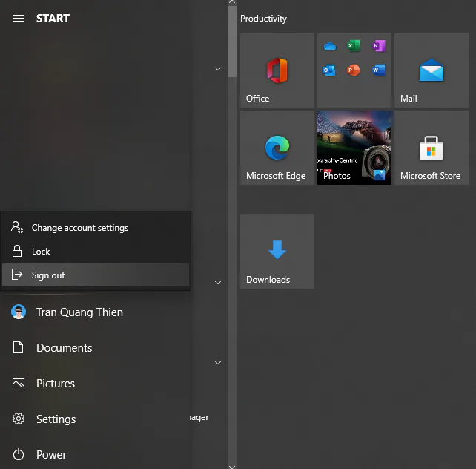Click the app list scrollbar up arrow
The height and width of the screenshot is (469, 476).
pyautogui.click(x=232, y=1)
